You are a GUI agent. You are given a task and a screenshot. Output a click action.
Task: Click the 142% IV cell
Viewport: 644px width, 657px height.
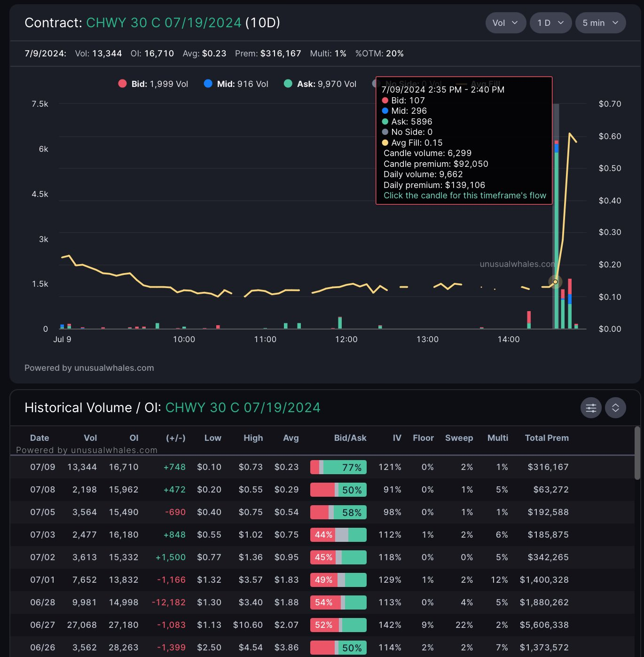coord(390,625)
